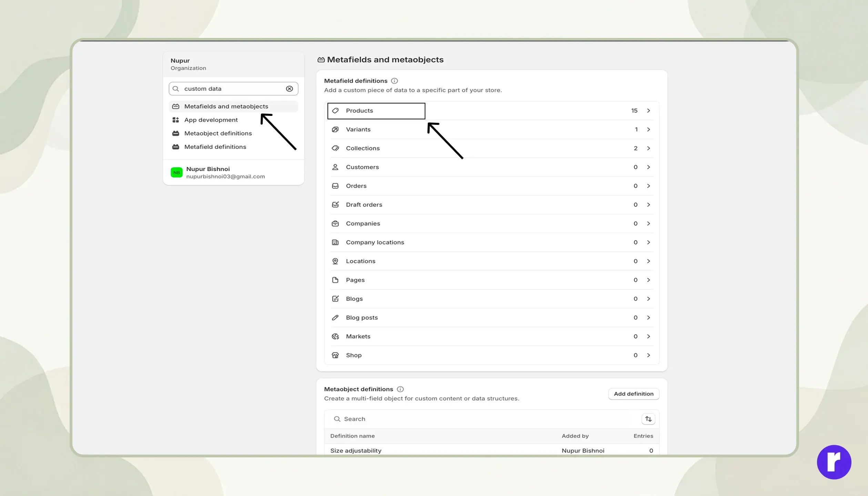Expand the Variants row chevron
868x496 pixels.
[648, 129]
